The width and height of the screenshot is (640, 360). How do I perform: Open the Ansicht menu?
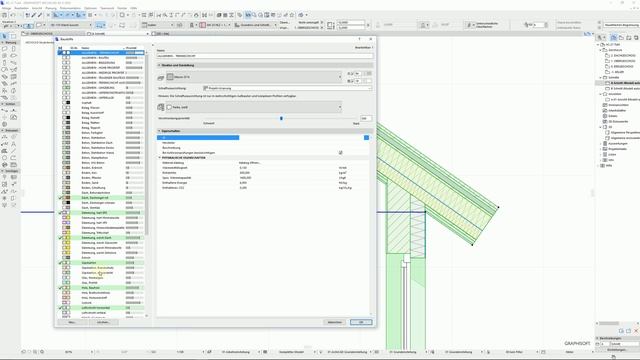tap(37, 8)
